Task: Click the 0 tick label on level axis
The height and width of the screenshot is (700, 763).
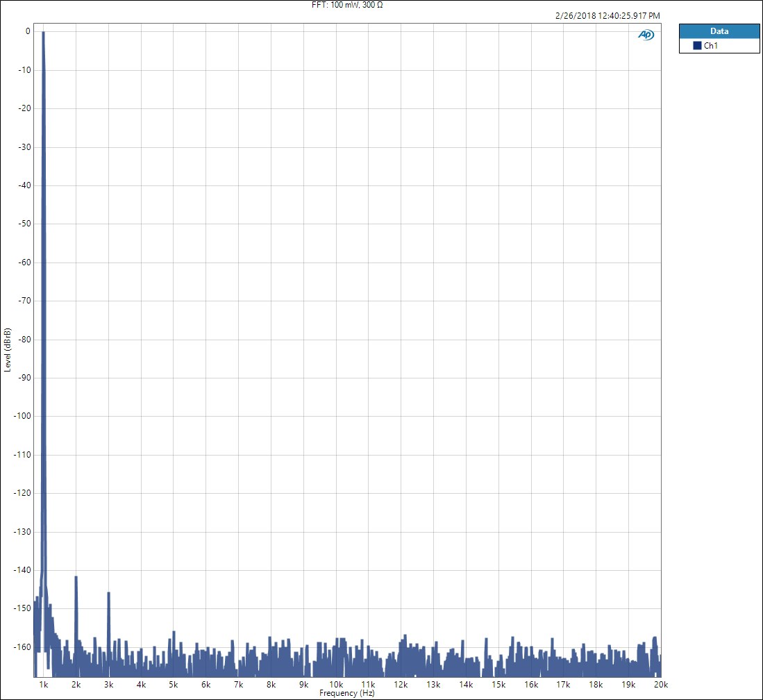Action: 27,31
